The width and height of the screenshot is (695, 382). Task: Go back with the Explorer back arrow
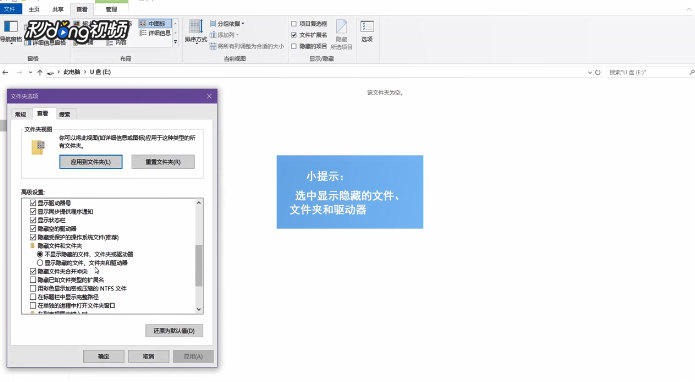pos(5,72)
